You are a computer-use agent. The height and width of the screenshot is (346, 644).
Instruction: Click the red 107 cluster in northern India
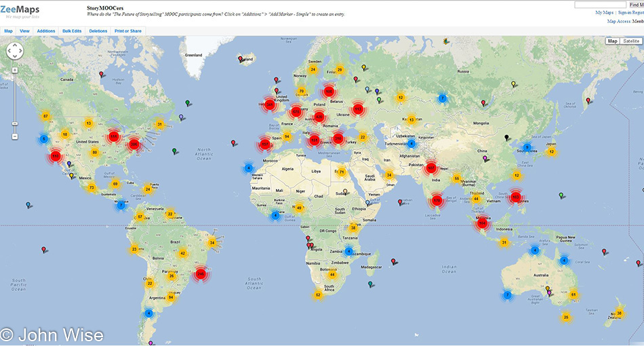(x=431, y=168)
